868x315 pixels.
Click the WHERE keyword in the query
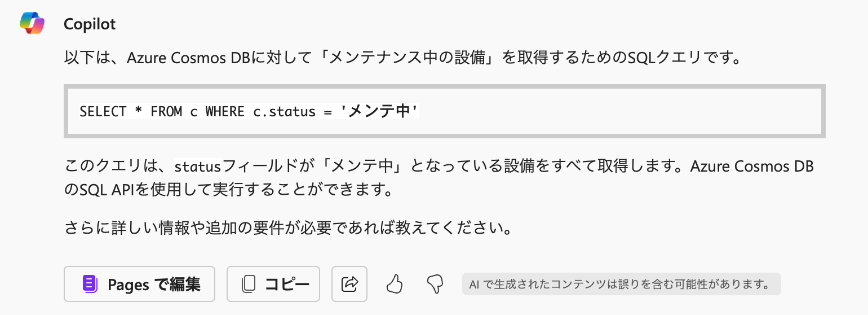tap(225, 112)
